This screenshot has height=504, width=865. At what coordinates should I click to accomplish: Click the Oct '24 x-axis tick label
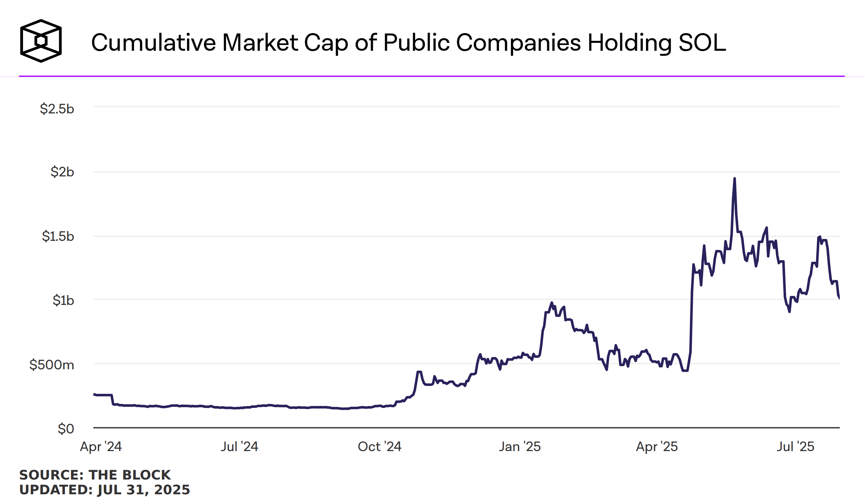[379, 447]
